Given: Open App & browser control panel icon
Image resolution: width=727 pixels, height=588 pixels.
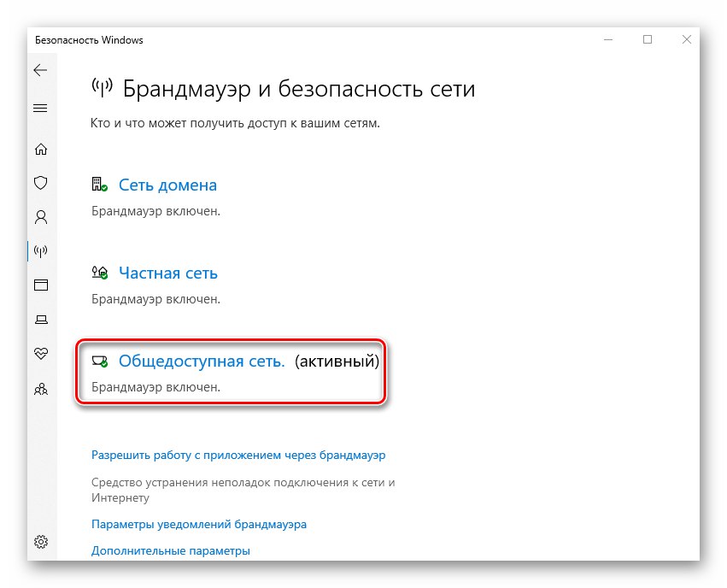Looking at the screenshot, I should (40, 285).
